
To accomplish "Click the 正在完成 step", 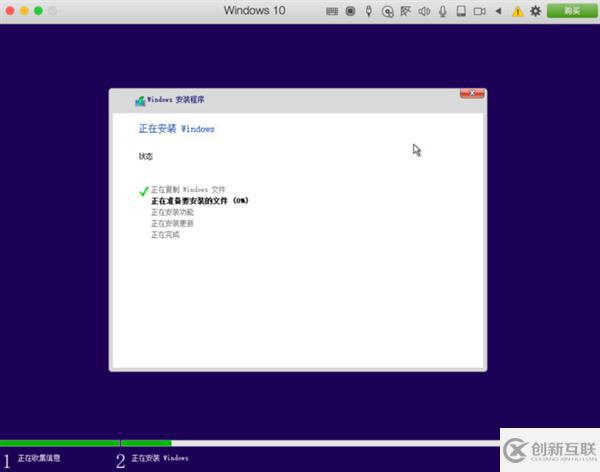I will click(x=165, y=235).
